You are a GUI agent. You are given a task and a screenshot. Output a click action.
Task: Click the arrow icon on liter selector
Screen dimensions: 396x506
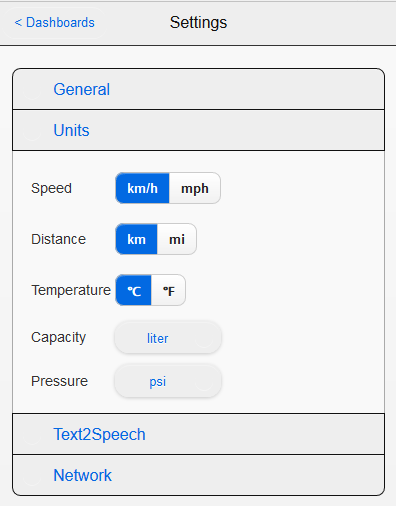pyautogui.click(x=204, y=339)
